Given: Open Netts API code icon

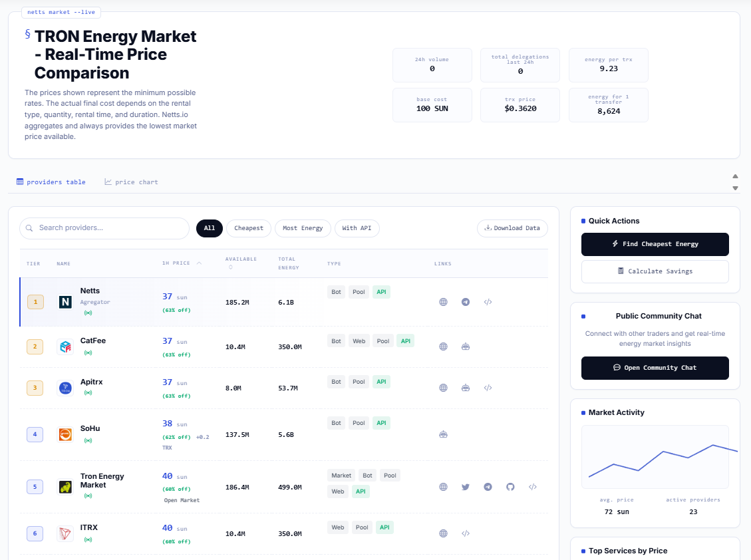Looking at the screenshot, I should (488, 302).
